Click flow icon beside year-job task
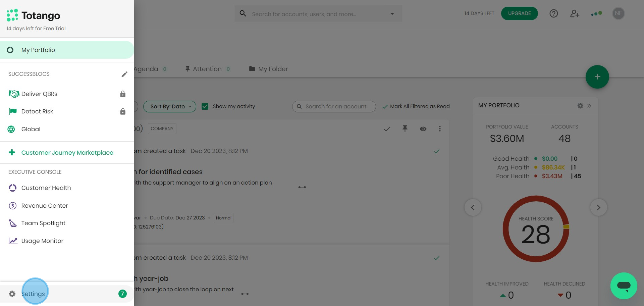The image size is (644, 306). pos(245,294)
